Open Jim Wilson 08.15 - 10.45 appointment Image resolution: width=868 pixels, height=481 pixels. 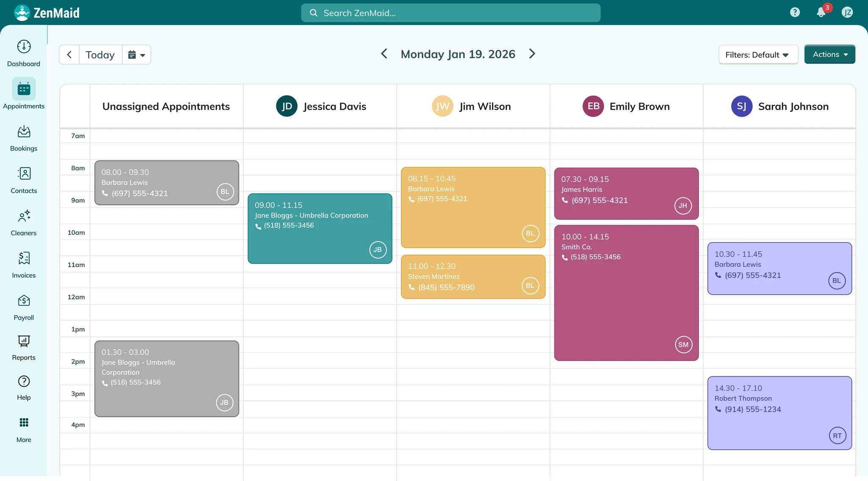tap(473, 207)
